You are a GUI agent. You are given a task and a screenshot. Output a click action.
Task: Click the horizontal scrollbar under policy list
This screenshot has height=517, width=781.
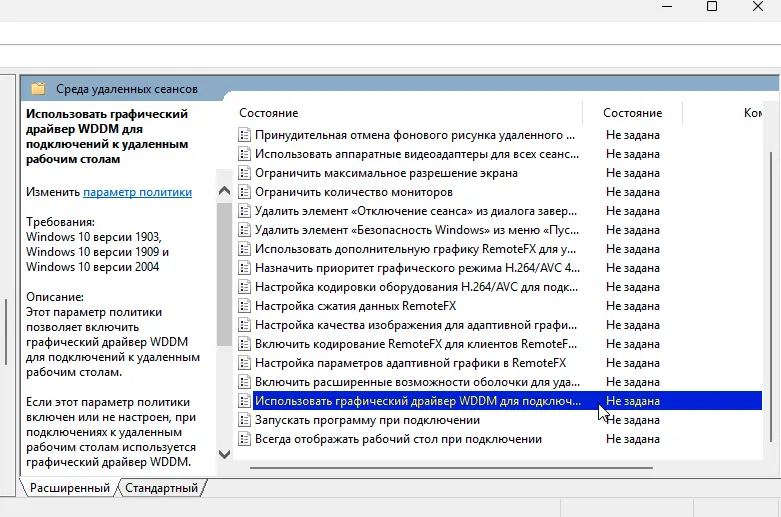(x=451, y=468)
